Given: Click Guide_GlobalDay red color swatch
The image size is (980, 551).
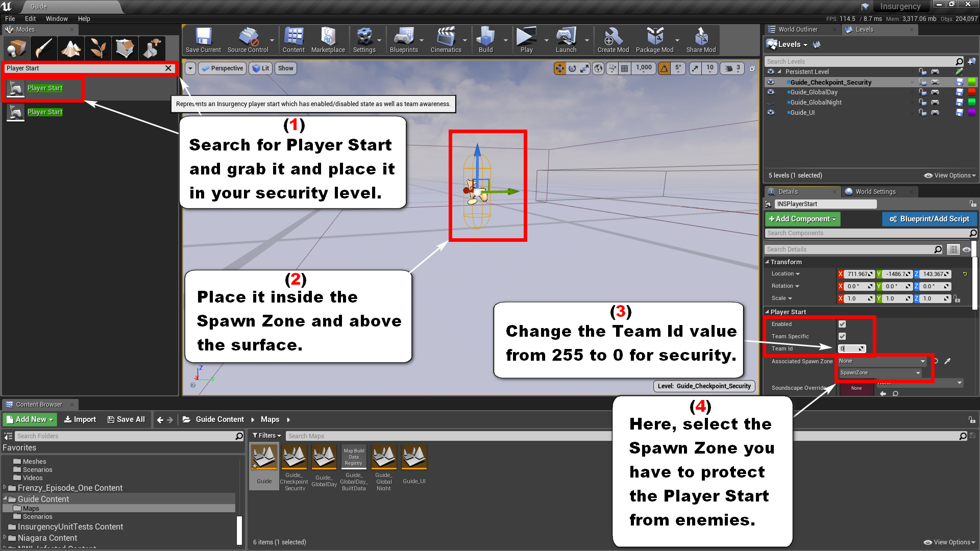Looking at the screenshot, I should click(972, 92).
